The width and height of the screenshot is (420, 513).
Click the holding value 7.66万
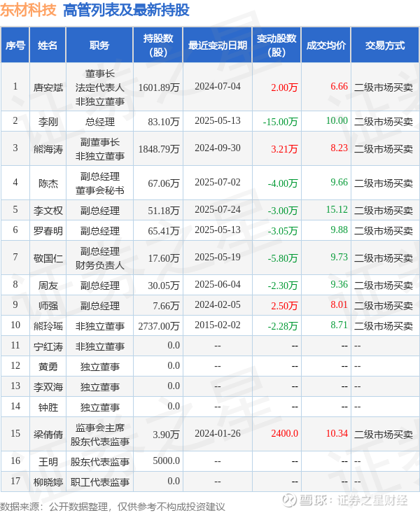pos(167,306)
